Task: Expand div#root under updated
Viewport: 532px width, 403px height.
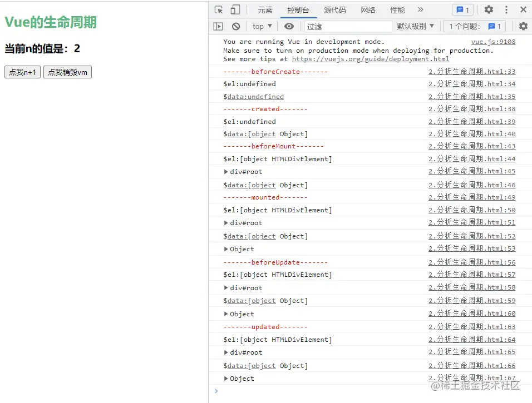Action: (225, 352)
